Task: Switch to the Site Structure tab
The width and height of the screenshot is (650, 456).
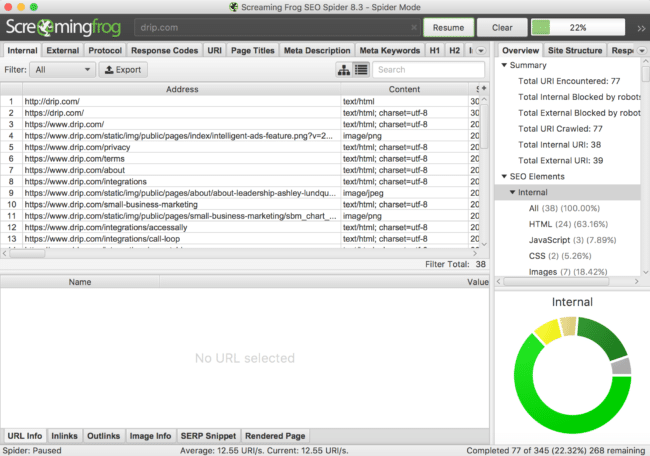Action: 575,51
